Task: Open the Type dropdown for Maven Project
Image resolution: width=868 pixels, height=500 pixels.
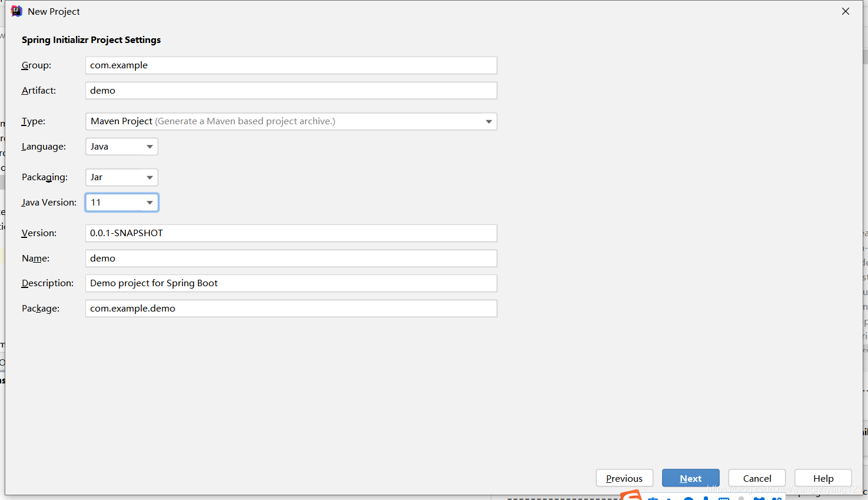Action: click(x=291, y=121)
